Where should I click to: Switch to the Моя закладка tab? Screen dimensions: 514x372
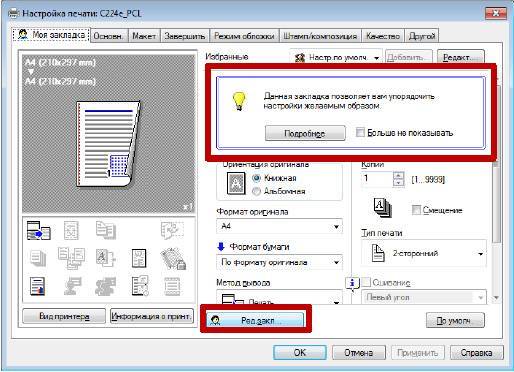pyautogui.click(x=51, y=35)
